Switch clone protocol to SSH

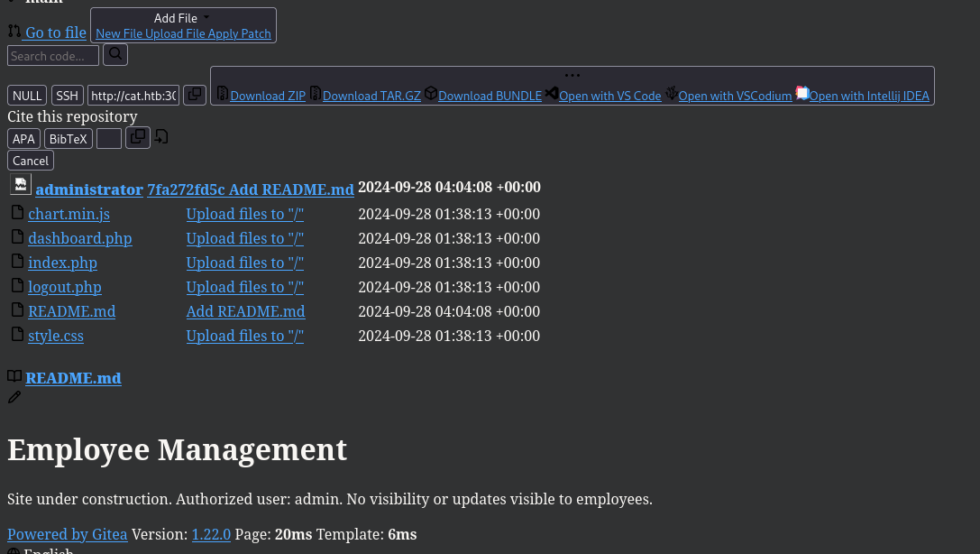[67, 95]
